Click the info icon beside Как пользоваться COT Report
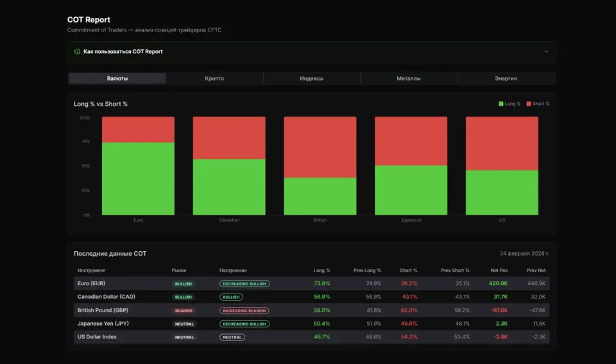Image resolution: width=616 pixels, height=364 pixels. coord(78,51)
